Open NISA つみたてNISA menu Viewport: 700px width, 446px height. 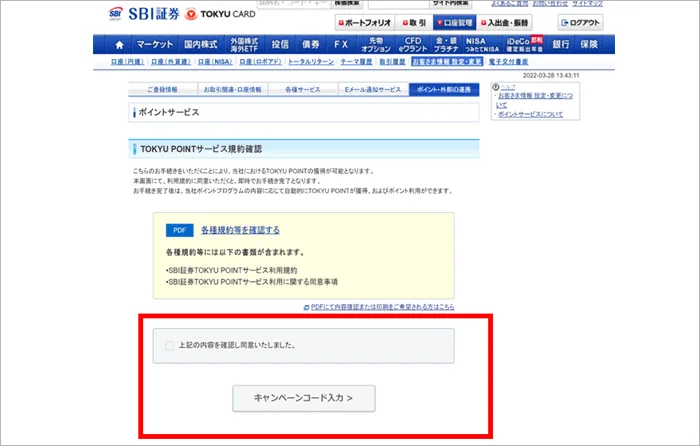[x=482, y=44]
